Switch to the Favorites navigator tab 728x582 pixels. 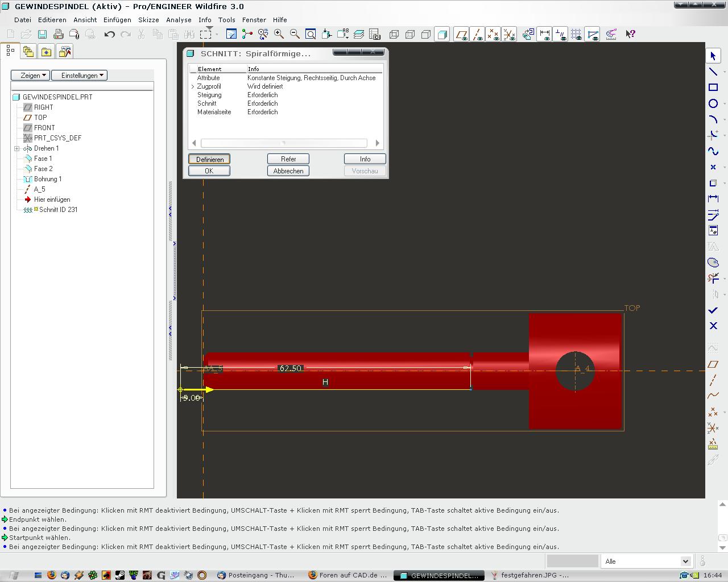click(x=47, y=52)
